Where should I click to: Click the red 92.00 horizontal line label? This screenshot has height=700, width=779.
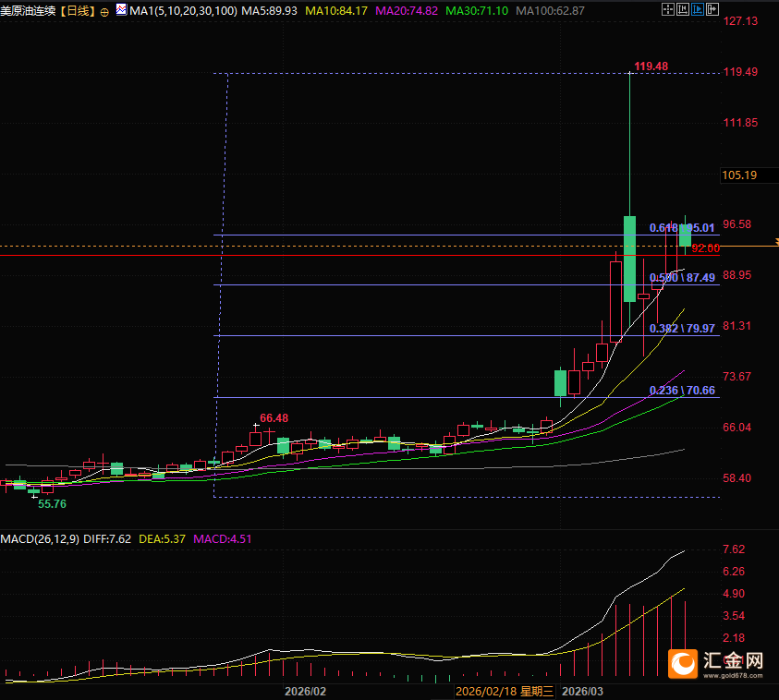point(705,248)
